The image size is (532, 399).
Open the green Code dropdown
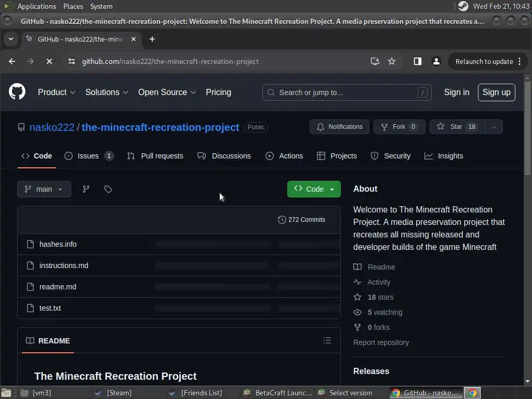click(314, 189)
